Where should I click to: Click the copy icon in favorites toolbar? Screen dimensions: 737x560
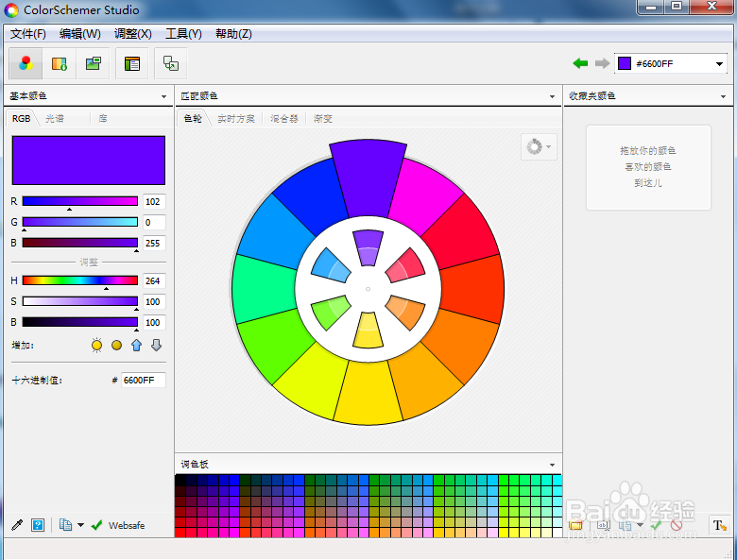point(626,525)
